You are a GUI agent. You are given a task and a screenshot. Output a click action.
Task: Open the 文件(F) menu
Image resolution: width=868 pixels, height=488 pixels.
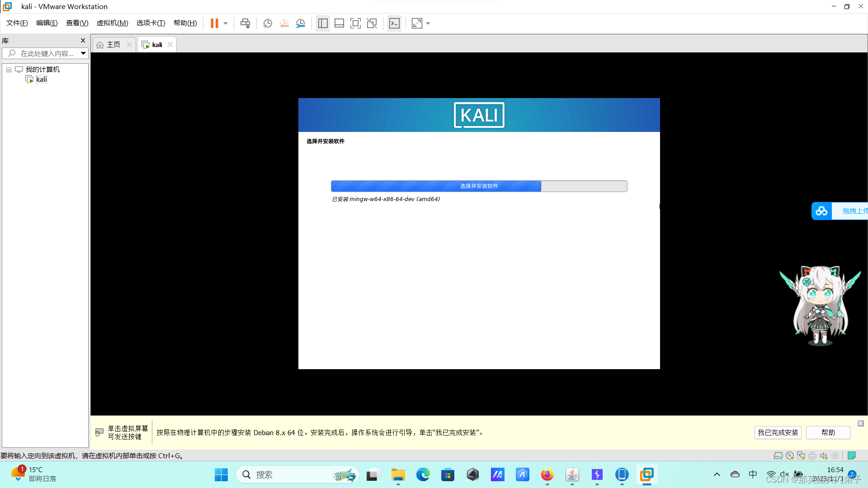17,23
